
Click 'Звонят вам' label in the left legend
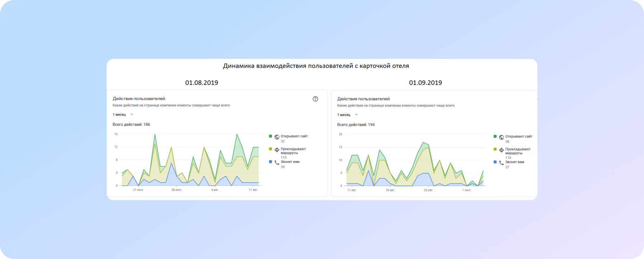click(x=290, y=162)
